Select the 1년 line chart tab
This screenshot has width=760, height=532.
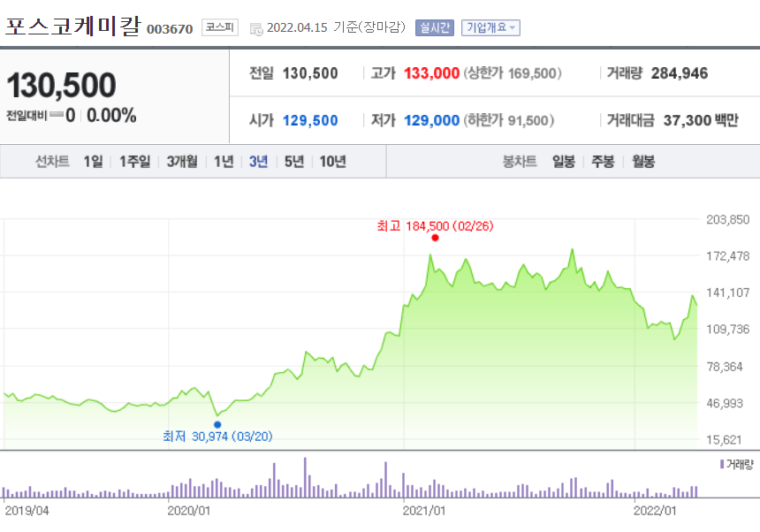[x=224, y=162]
